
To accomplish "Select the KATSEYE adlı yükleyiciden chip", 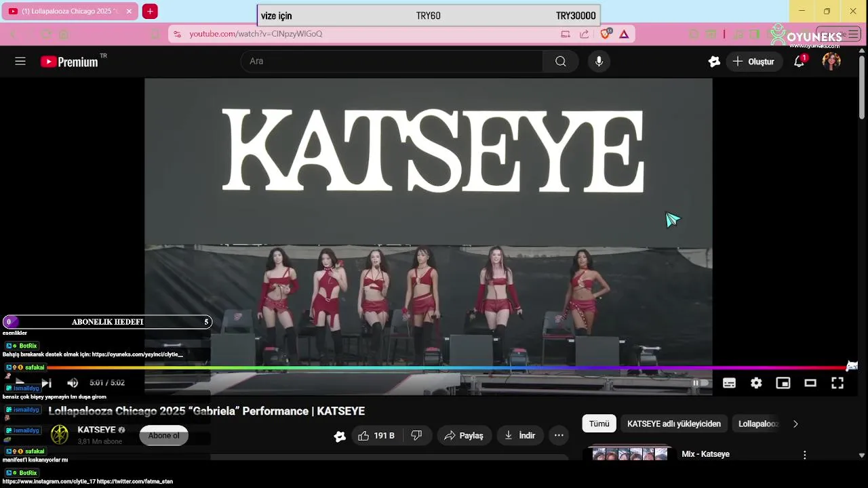I will pos(674,424).
